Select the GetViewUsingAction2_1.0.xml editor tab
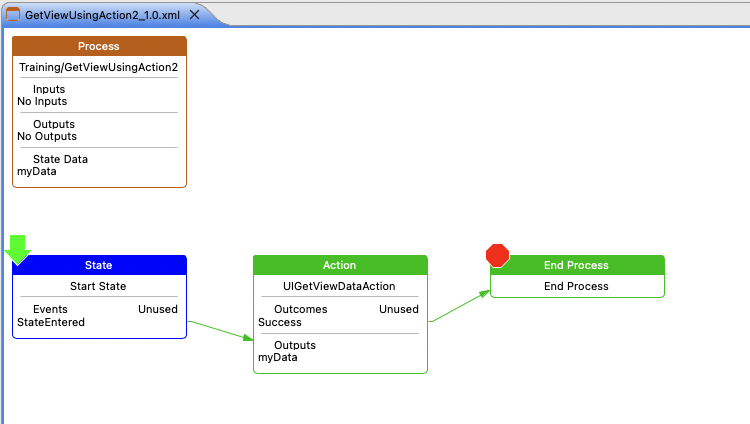The height and width of the screenshot is (424, 750). (x=100, y=16)
